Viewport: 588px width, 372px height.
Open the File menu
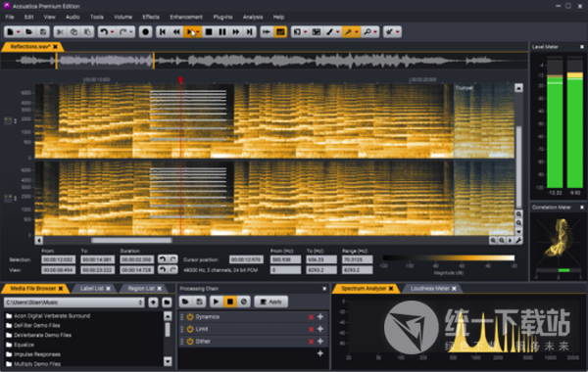point(10,17)
